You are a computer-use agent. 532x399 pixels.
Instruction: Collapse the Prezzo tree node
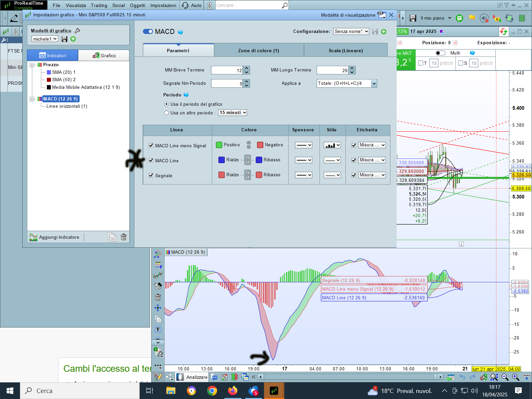click(x=32, y=65)
